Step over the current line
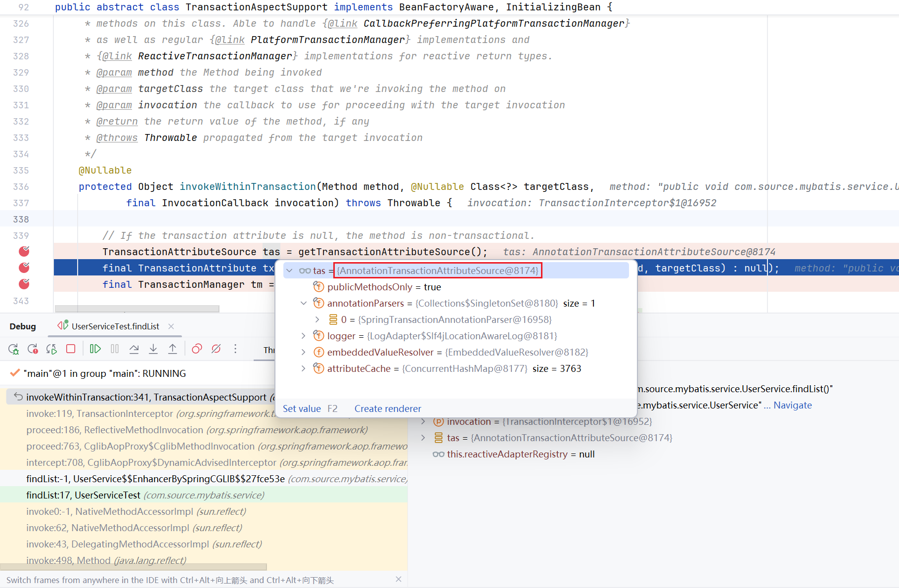 point(134,349)
